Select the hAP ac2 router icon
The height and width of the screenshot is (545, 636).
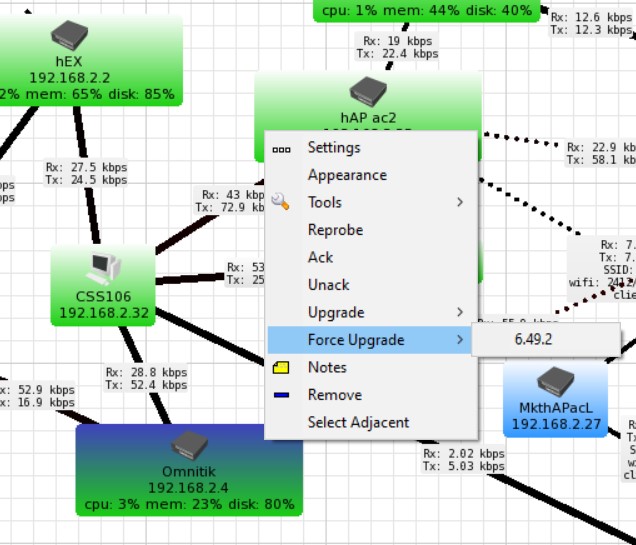tap(368, 92)
